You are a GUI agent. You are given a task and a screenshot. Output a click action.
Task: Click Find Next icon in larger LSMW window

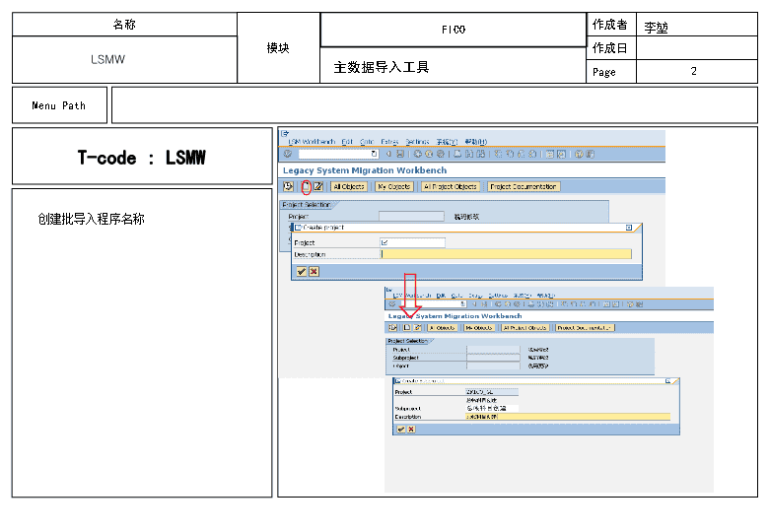click(481, 154)
